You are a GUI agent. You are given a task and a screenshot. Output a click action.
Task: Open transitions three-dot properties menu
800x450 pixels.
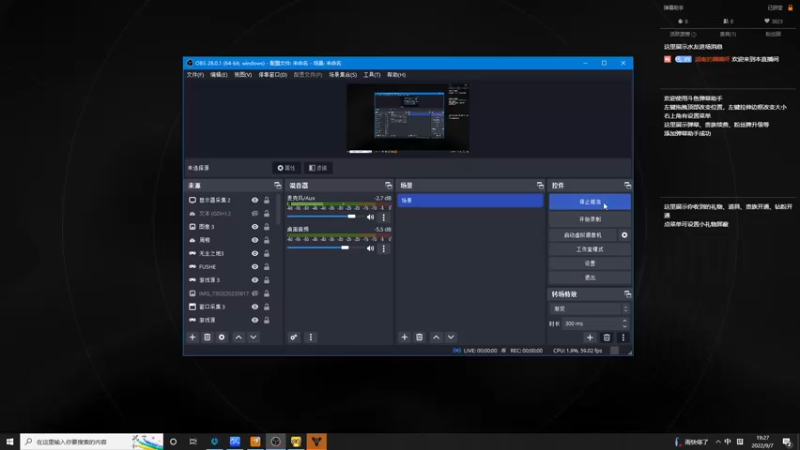[x=623, y=337]
